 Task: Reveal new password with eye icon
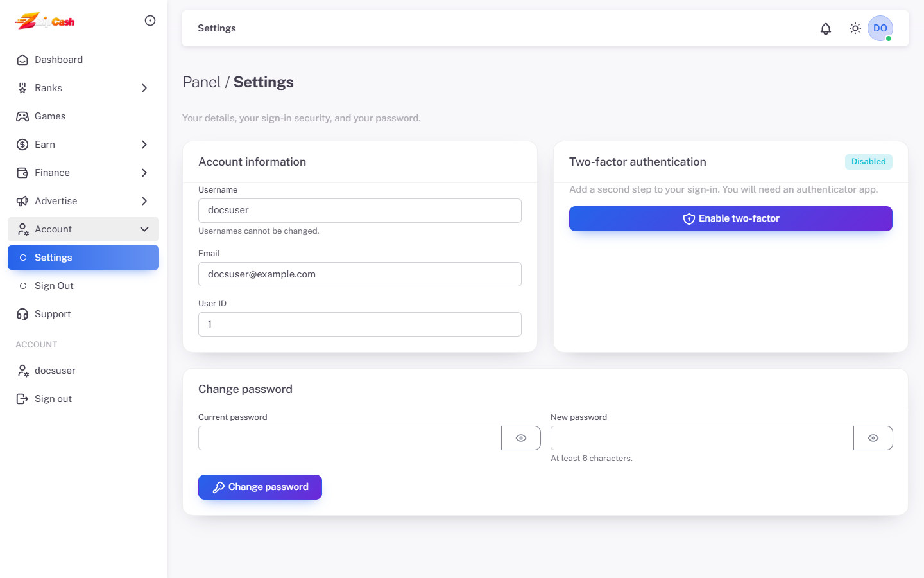tap(873, 438)
